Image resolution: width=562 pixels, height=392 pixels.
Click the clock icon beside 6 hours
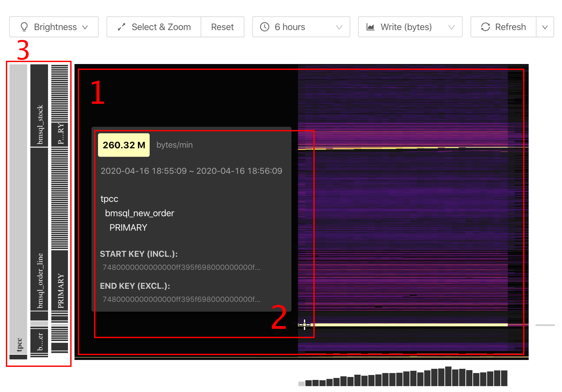[x=265, y=27]
